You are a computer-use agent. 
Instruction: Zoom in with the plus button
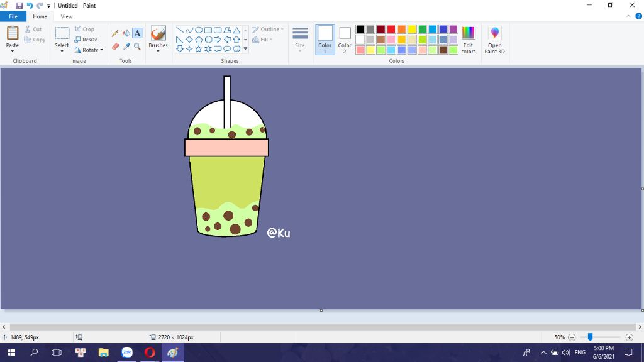(x=629, y=337)
